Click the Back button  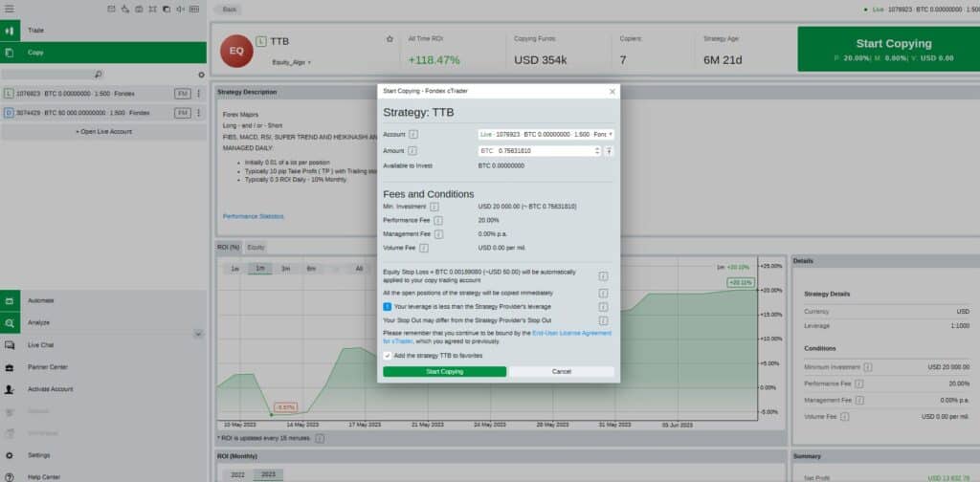227,10
